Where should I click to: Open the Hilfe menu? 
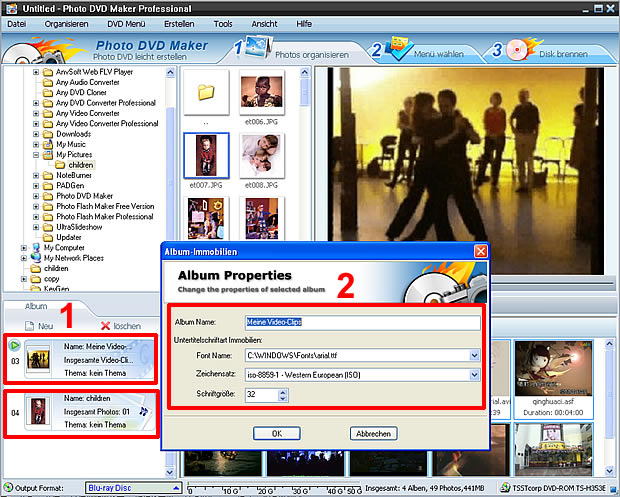pos(304,24)
